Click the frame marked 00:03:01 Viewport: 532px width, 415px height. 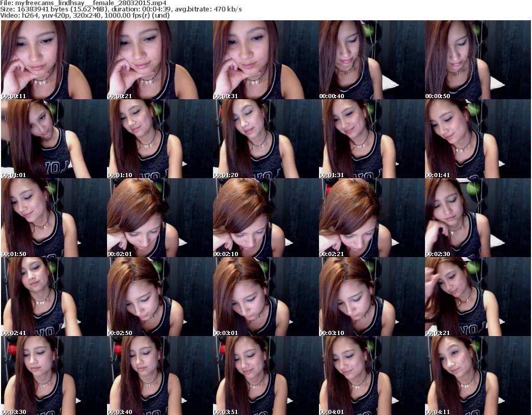point(265,297)
